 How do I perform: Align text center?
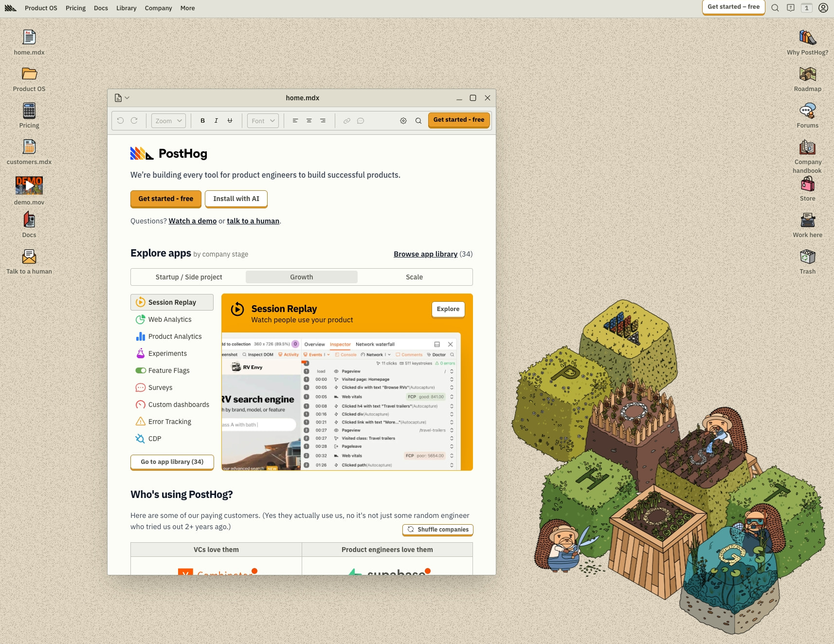[x=309, y=121]
